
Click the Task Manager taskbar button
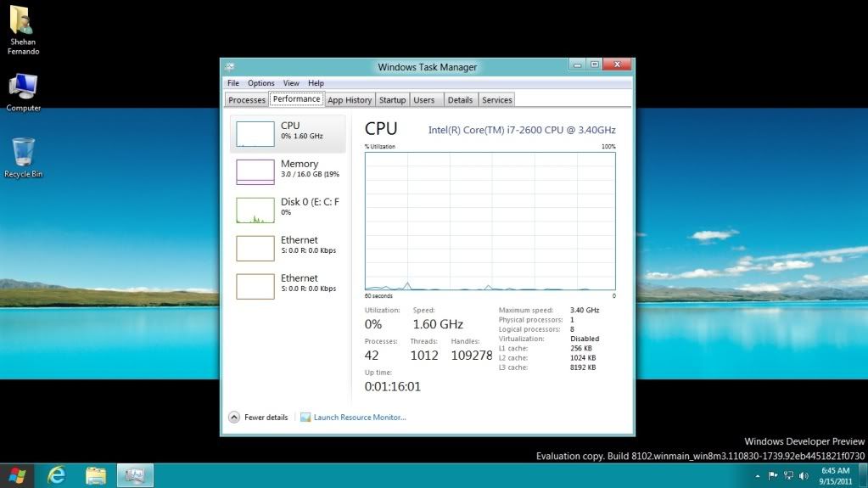point(135,475)
